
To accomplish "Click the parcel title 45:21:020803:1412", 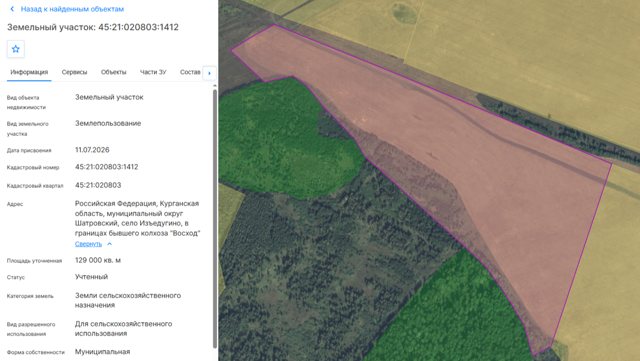I will [x=138, y=27].
